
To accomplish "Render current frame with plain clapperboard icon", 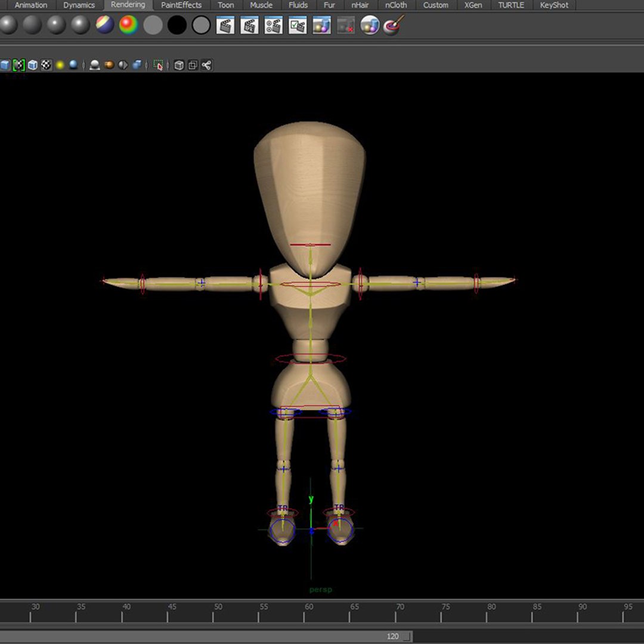I will [225, 25].
